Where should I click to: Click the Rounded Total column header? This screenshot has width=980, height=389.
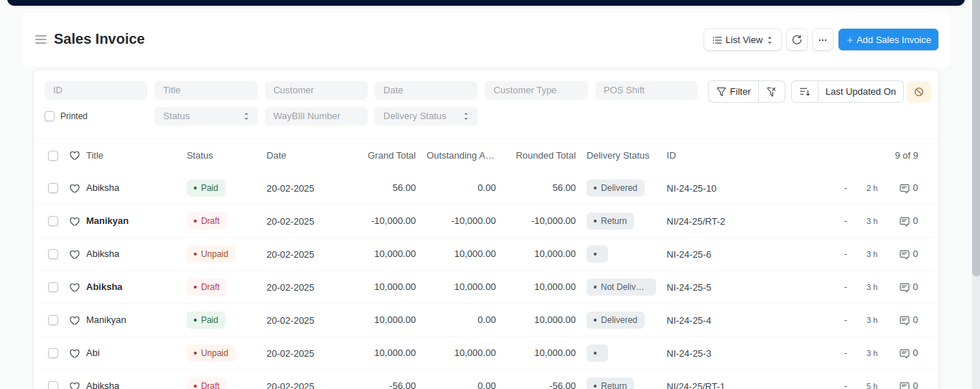pos(546,156)
